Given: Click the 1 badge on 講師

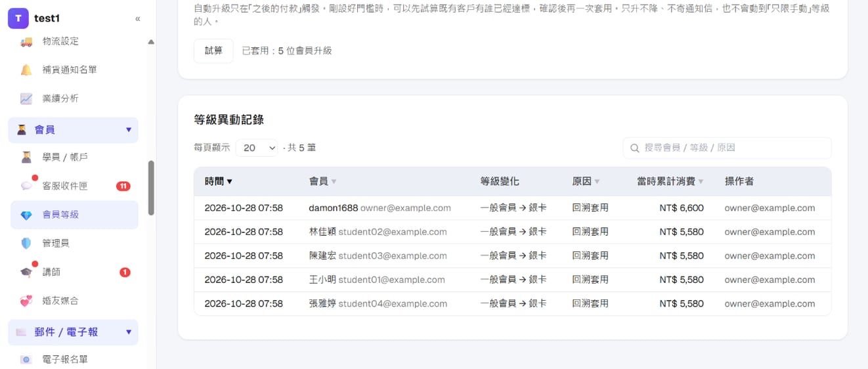Looking at the screenshot, I should click(x=125, y=272).
